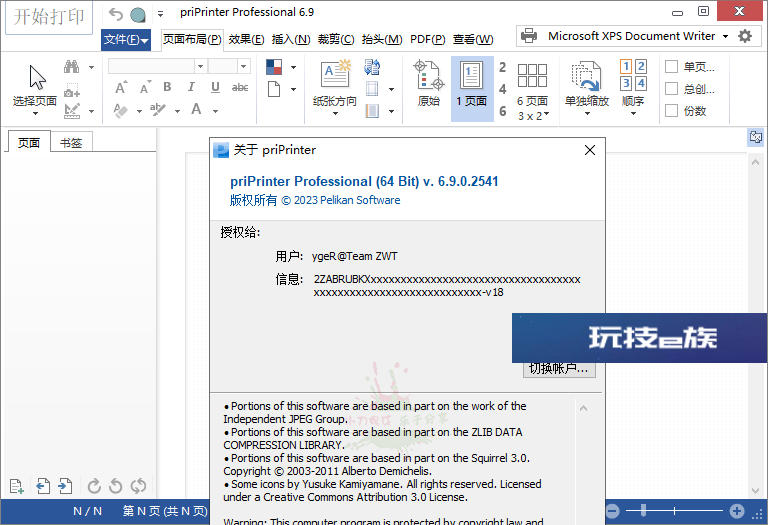Switch to the 页面布局(P) tab

pos(192,39)
